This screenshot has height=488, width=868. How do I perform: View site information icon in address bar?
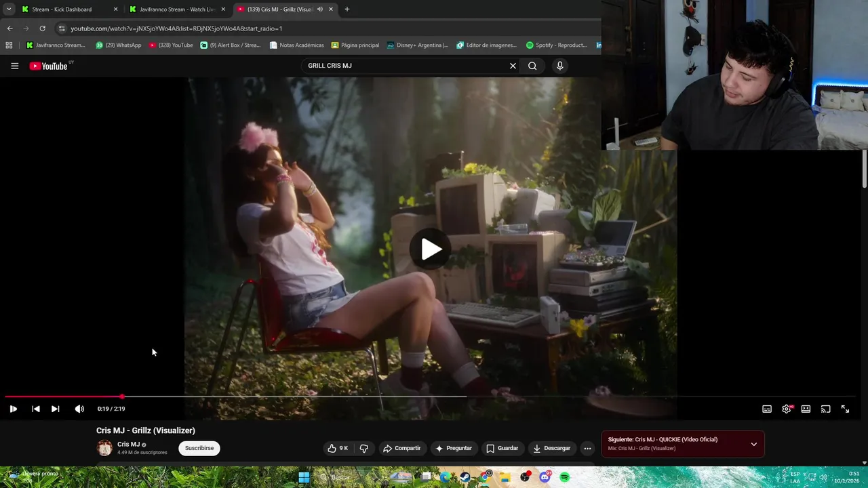pos(62,28)
